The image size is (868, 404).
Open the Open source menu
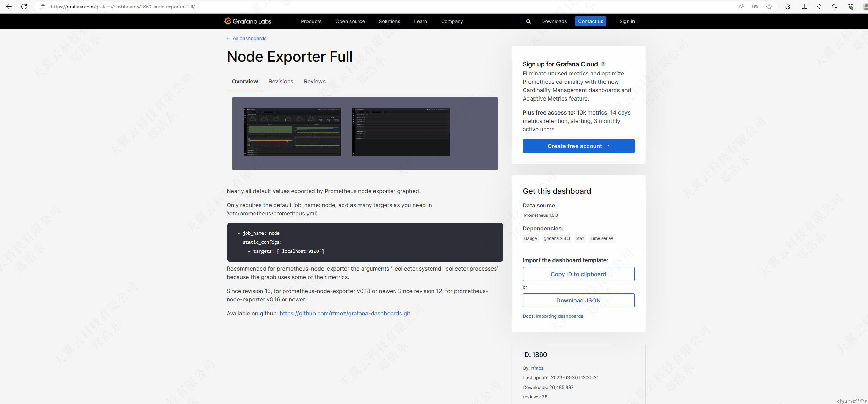click(350, 21)
